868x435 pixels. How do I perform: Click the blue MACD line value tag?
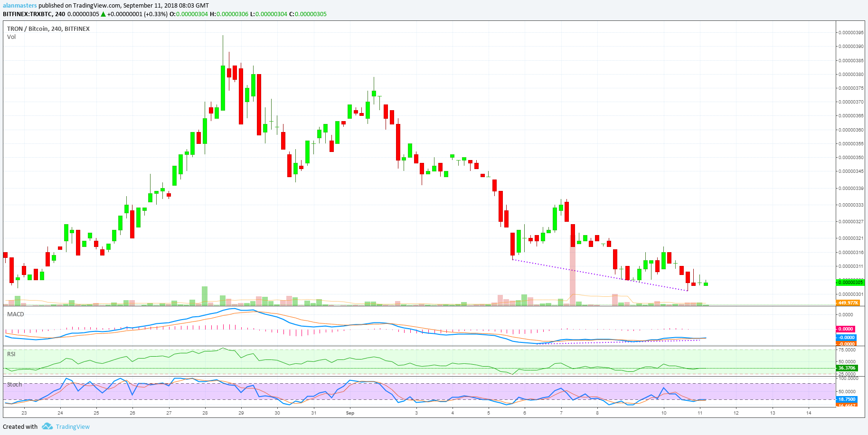[846, 338]
